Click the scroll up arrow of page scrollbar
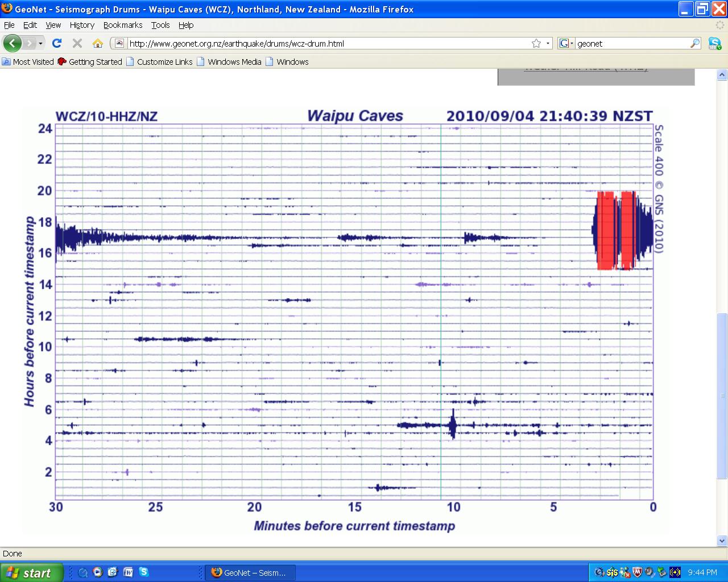728x582 pixels. 722,74
